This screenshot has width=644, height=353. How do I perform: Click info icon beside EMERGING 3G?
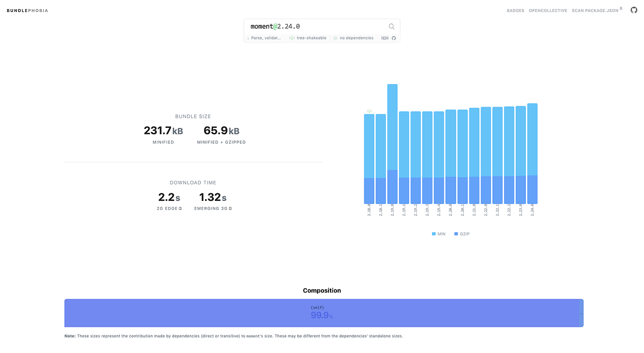pos(230,208)
